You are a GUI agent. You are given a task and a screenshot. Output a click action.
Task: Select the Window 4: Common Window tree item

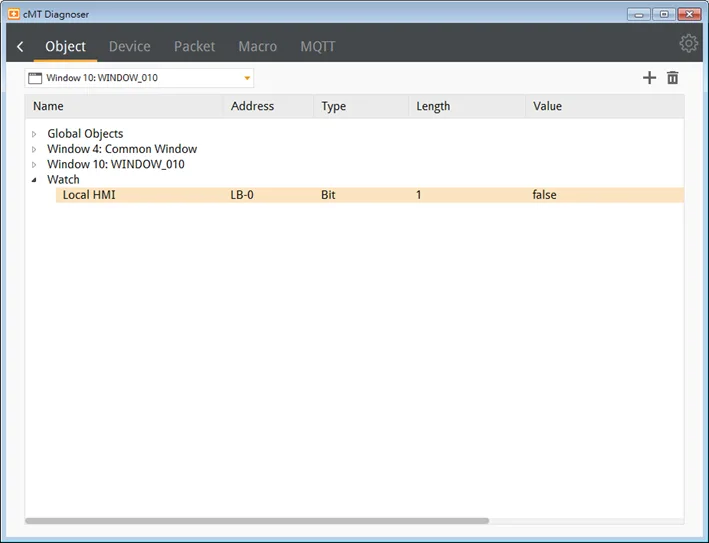click(x=122, y=149)
